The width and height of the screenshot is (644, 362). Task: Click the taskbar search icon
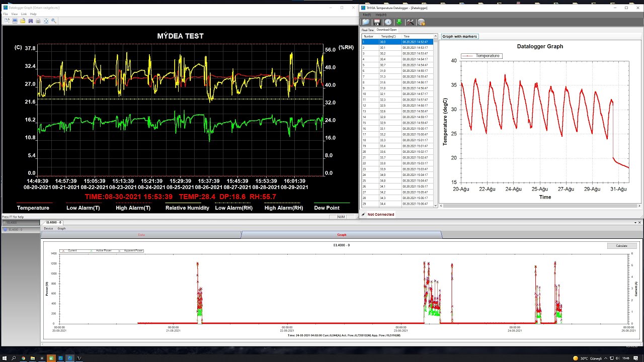14,358
